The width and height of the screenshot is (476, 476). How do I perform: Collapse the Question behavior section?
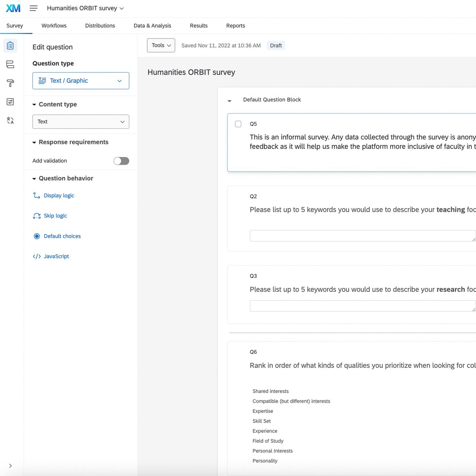[34, 179]
